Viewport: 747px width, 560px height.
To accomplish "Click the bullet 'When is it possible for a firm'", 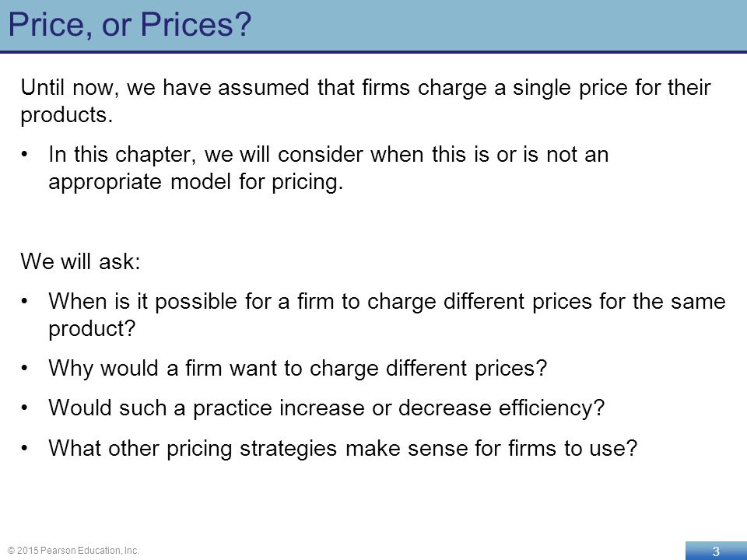I will 387,315.
